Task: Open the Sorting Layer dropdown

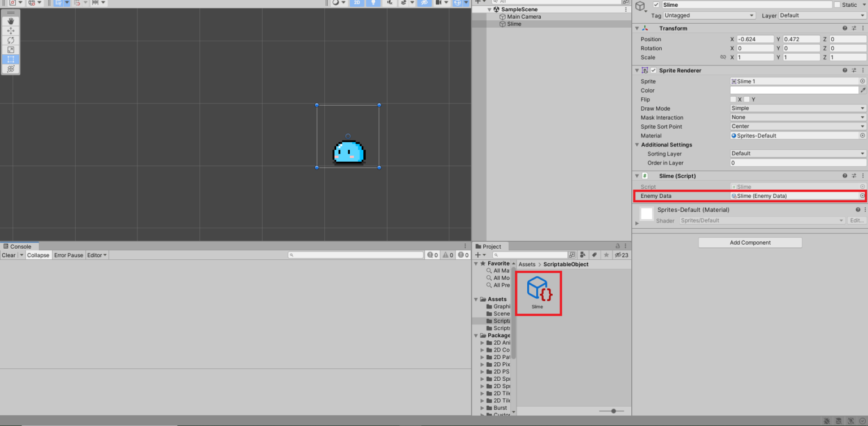Action: click(797, 153)
